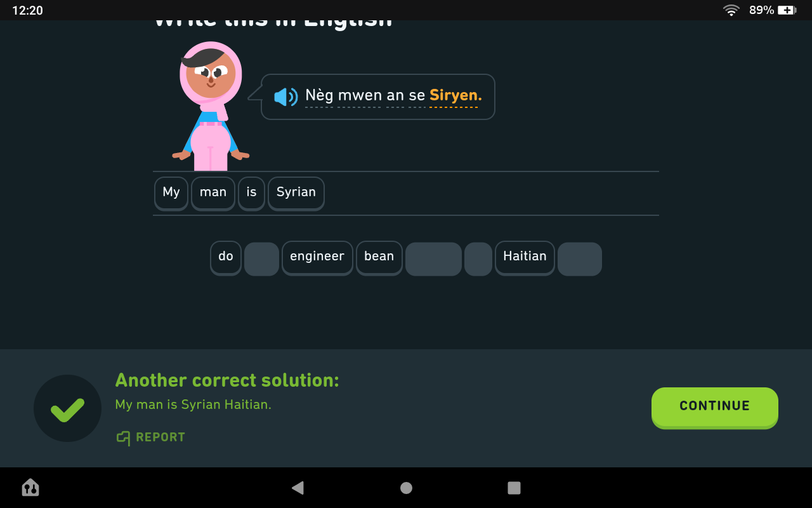
Task: Tap the character in pink hijab
Action: (211, 106)
